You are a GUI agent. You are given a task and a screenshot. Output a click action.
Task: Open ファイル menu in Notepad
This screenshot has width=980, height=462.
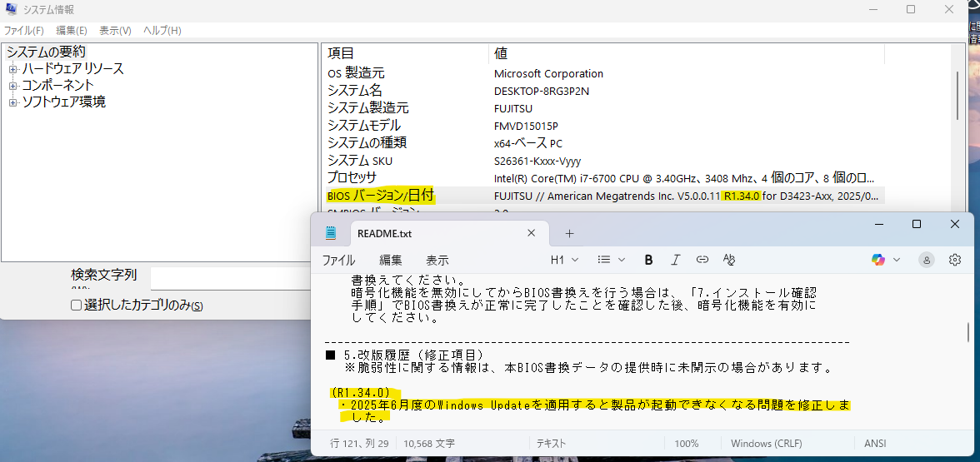click(x=338, y=260)
